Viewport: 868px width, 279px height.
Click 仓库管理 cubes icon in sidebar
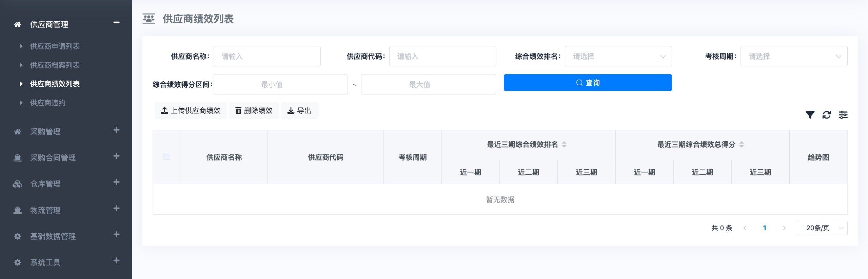[x=17, y=184]
